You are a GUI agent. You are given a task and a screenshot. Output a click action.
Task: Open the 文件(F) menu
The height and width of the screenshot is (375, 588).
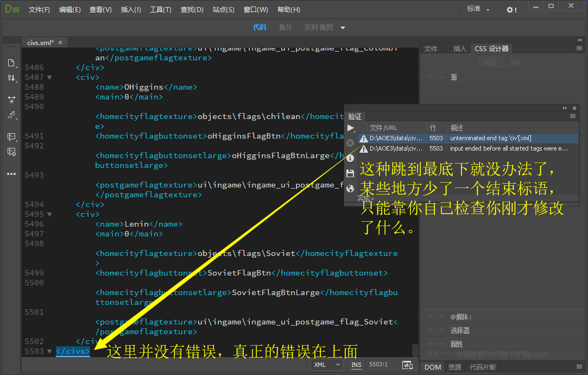pos(39,10)
